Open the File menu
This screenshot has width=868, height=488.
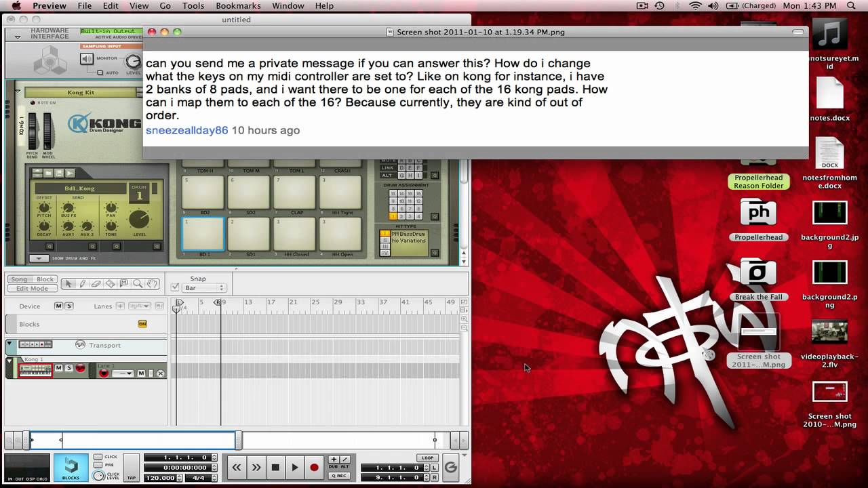click(x=85, y=5)
